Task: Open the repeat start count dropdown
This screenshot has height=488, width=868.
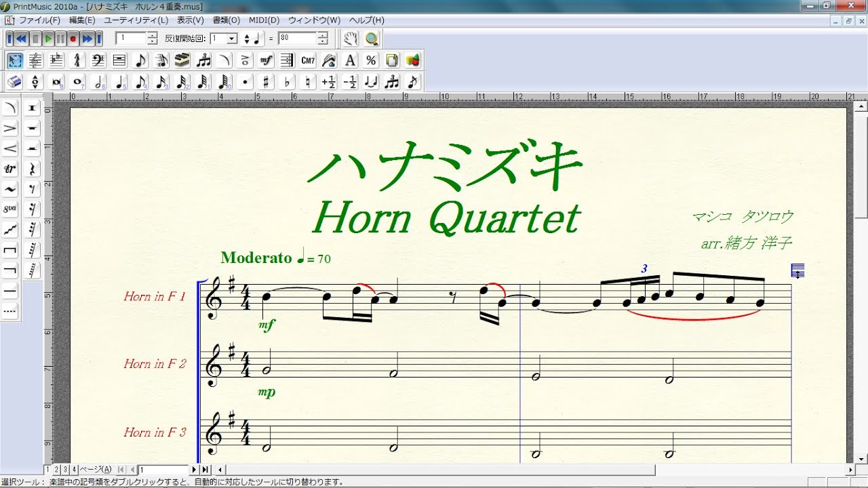Action: 232,39
